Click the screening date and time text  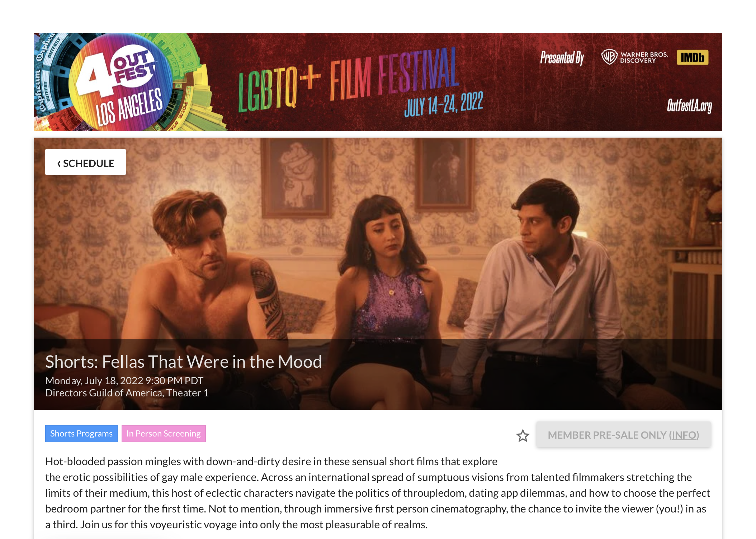[124, 380]
